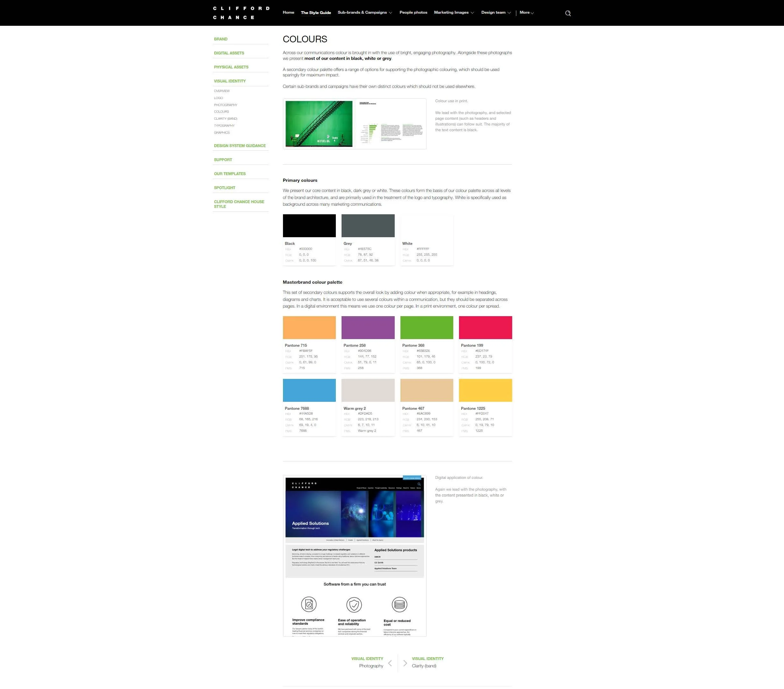This screenshot has width=784, height=689.
Task: Click Pantone 467 CMYK value 6, 10, 41, 10
Action: (x=426, y=425)
